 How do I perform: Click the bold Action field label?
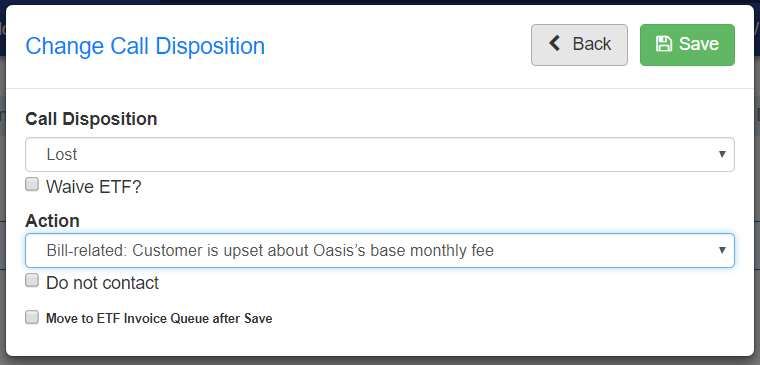[x=52, y=221]
